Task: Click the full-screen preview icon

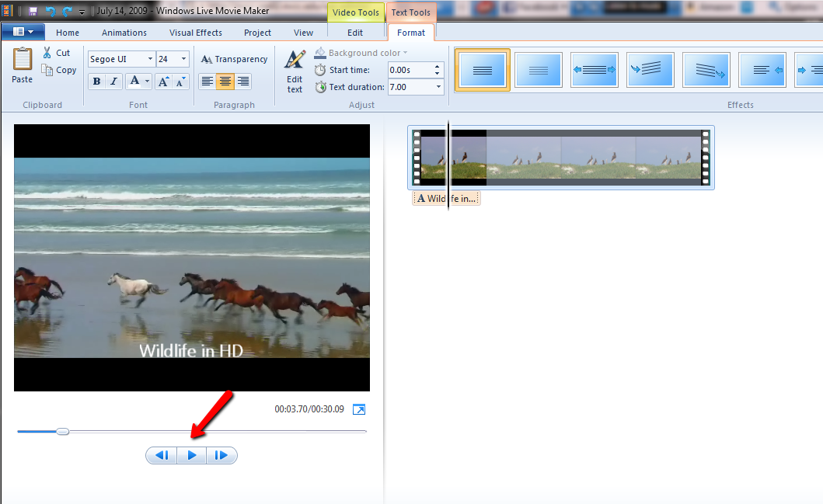Action: click(x=359, y=409)
